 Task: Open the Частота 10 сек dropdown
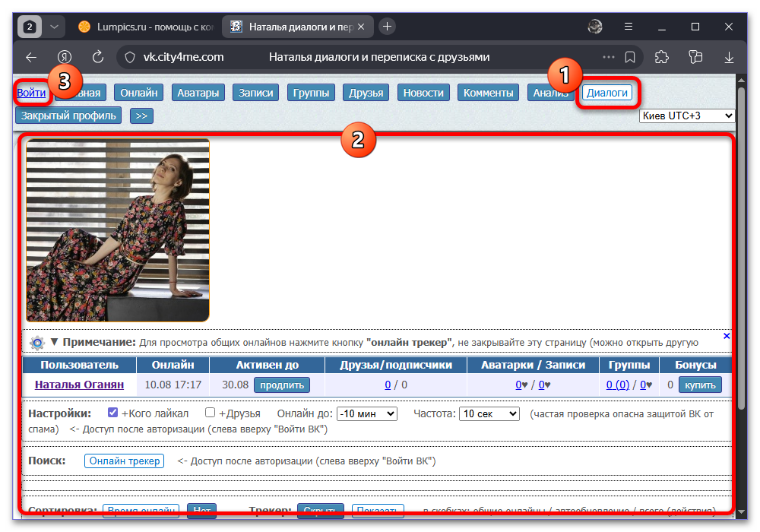[x=489, y=413]
